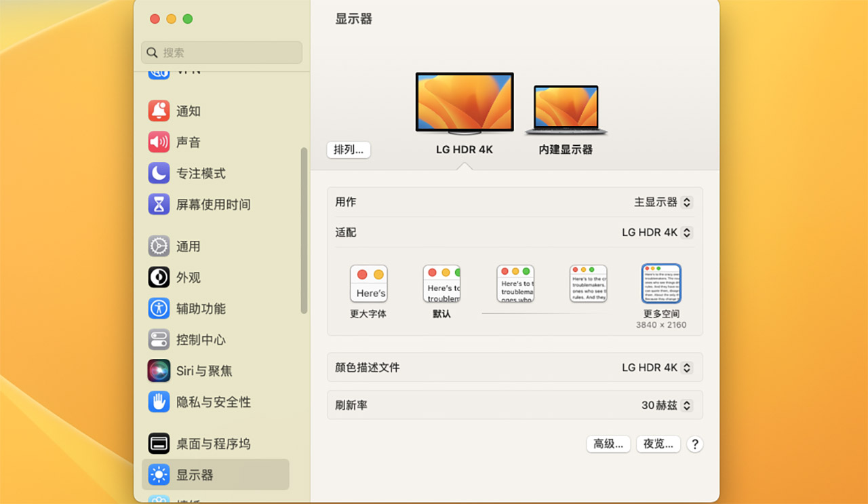The width and height of the screenshot is (868, 504).
Task: Choose the third resolution scale option
Action: pos(515,284)
